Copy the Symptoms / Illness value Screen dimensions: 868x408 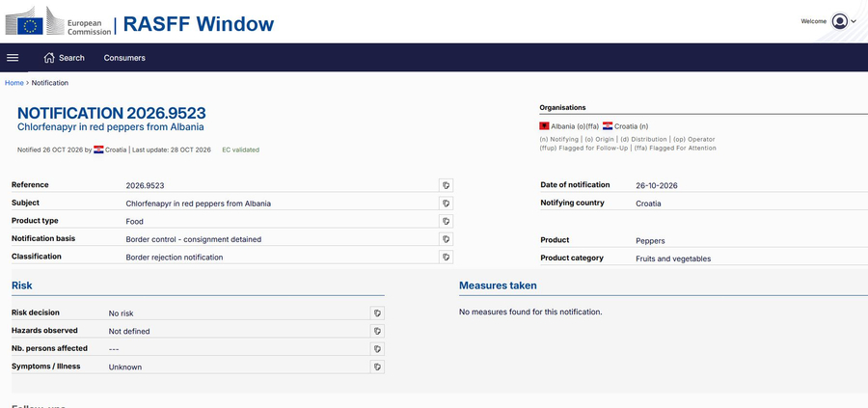click(377, 367)
